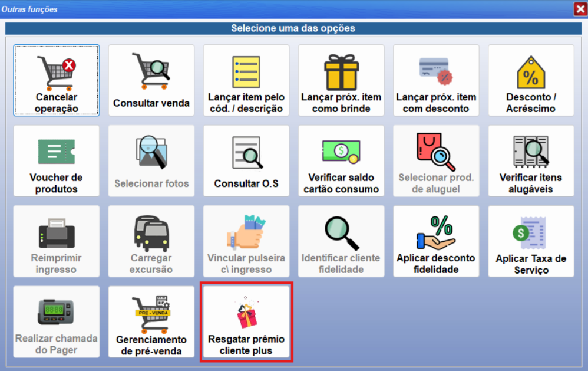
Task: Select Resgatar prêmio cliente plus
Action: click(246, 321)
